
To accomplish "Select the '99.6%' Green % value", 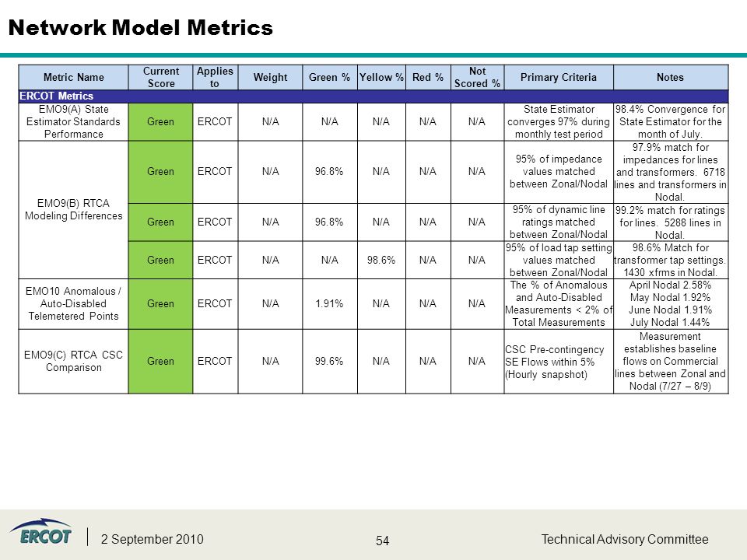I will [x=330, y=362].
